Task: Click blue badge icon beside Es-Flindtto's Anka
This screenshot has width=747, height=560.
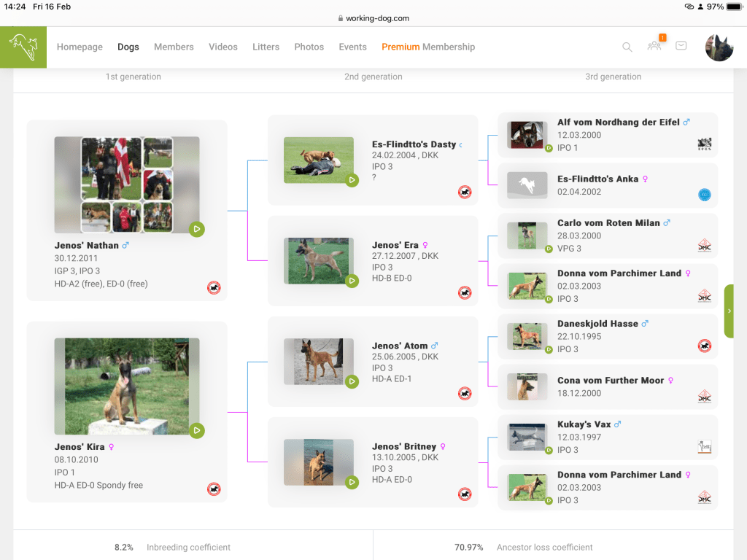Action: 704,195
